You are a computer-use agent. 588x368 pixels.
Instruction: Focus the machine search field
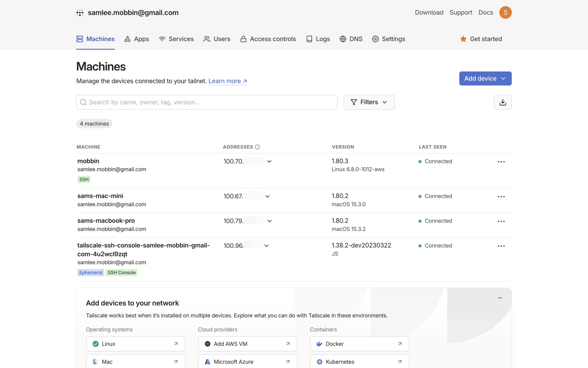(207, 102)
